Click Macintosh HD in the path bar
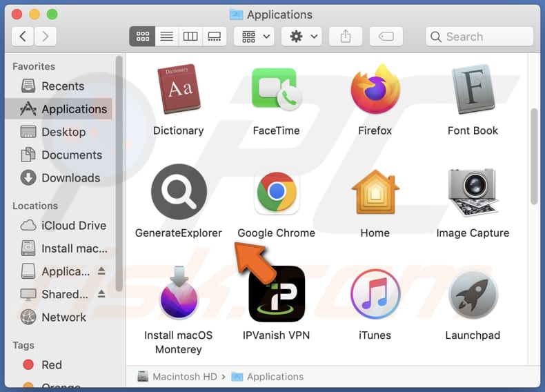 pyautogui.click(x=177, y=376)
